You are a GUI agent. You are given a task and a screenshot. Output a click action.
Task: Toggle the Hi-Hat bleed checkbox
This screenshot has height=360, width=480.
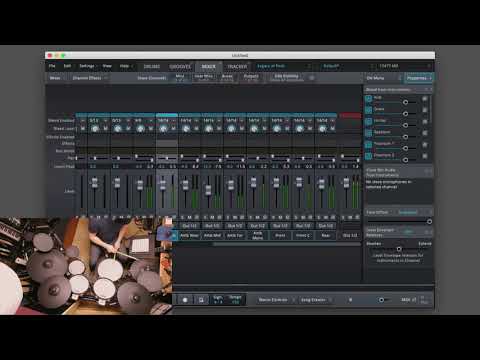(368, 122)
